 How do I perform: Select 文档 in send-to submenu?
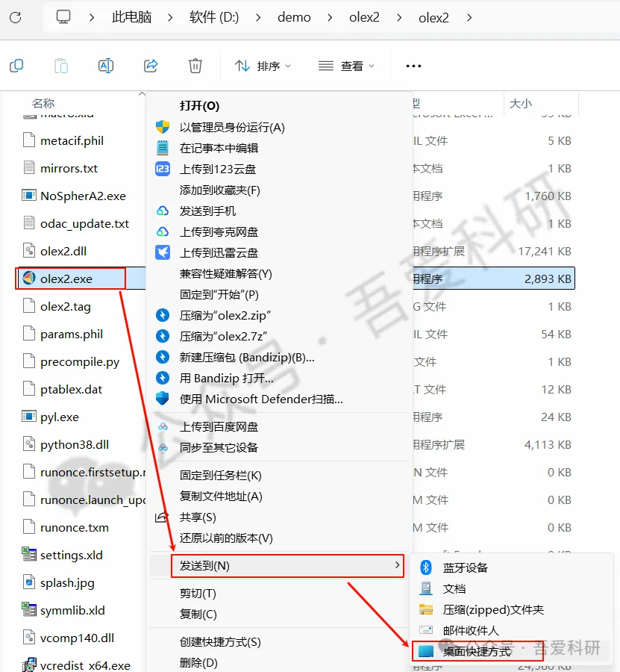(454, 589)
